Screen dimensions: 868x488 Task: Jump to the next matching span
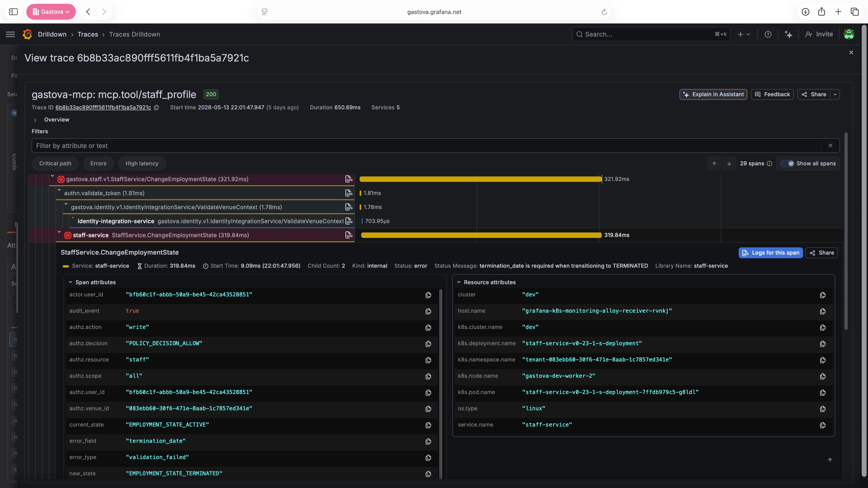(x=729, y=163)
